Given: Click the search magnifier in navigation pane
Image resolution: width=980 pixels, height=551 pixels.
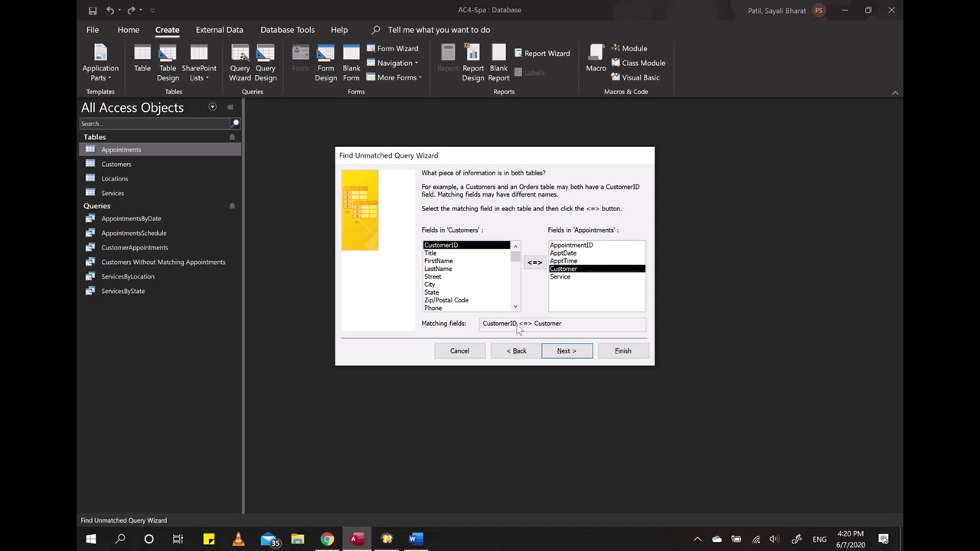Looking at the screenshot, I should pyautogui.click(x=235, y=123).
